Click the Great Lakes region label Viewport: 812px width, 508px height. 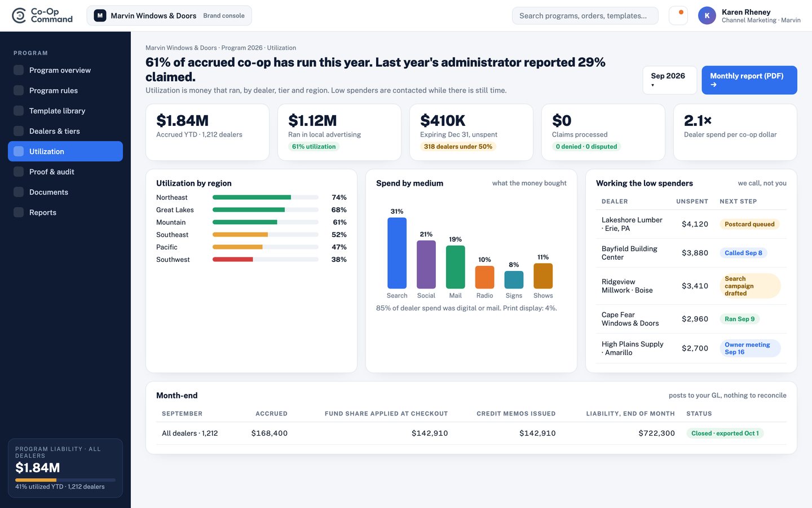pos(175,210)
